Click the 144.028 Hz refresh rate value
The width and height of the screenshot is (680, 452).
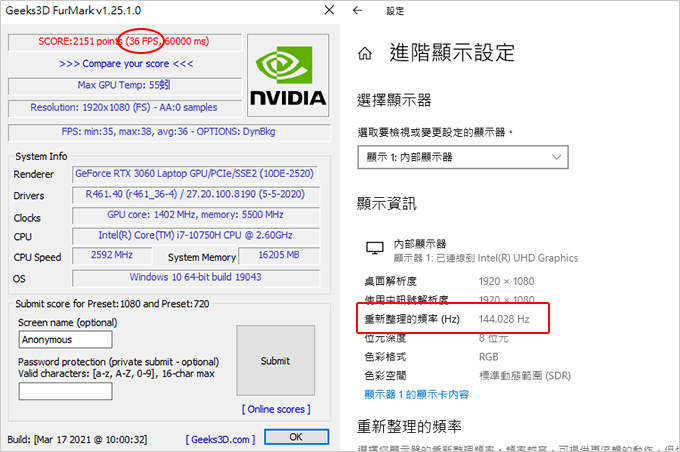(504, 319)
